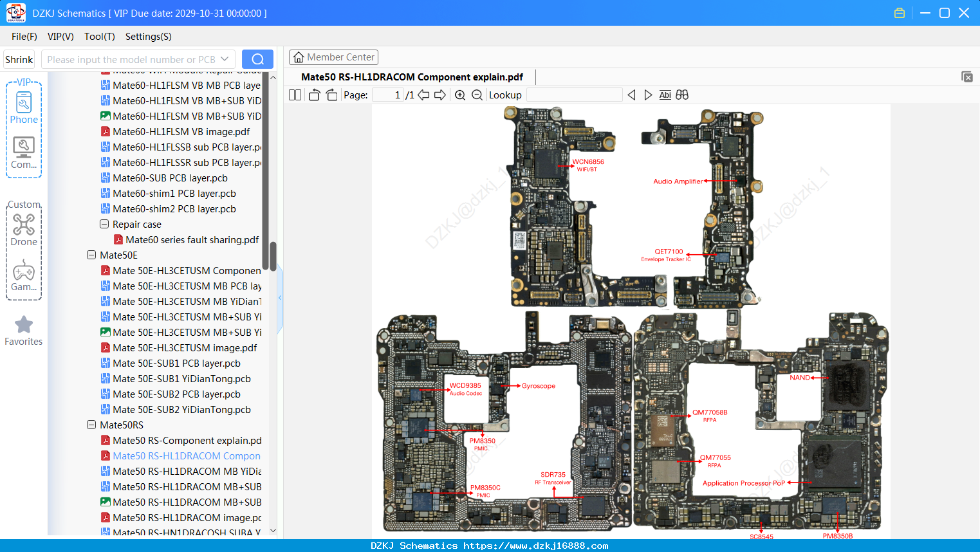Open the Phone category in sidebar
Viewport: 980px width, 552px height.
(24, 108)
